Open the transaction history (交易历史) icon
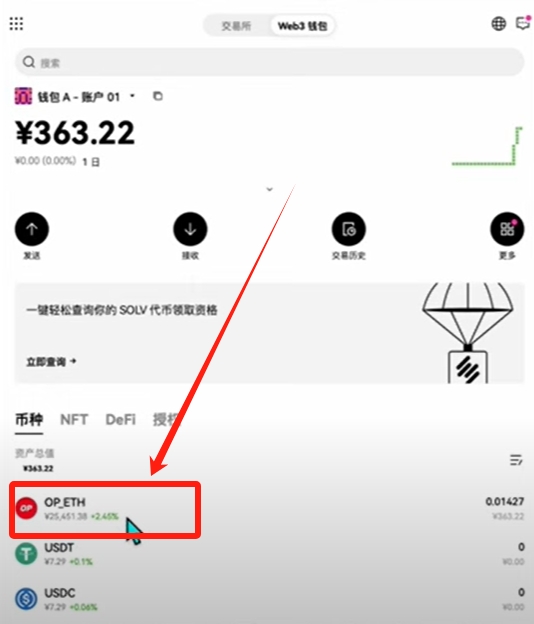 click(349, 229)
